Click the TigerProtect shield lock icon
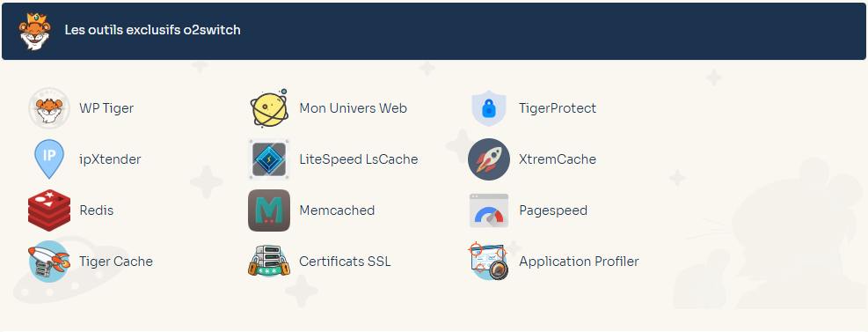This screenshot has height=332, width=868. 489,108
